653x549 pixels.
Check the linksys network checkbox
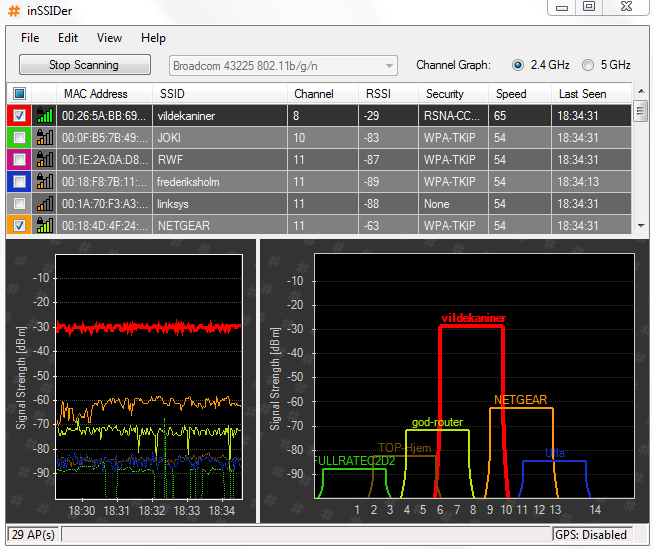click(19, 204)
